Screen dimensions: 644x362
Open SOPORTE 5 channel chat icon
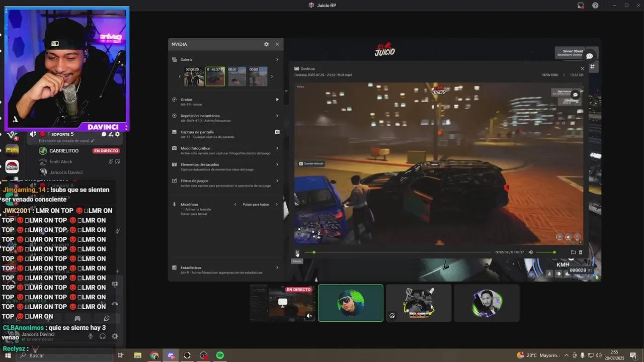click(x=104, y=134)
